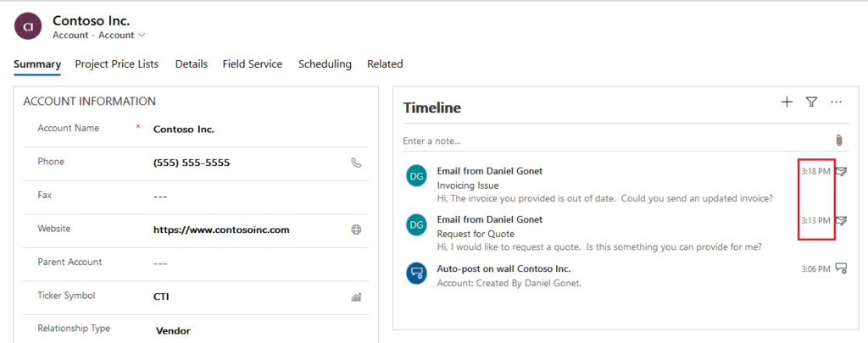
Task: Open the Details tab
Action: (192, 64)
